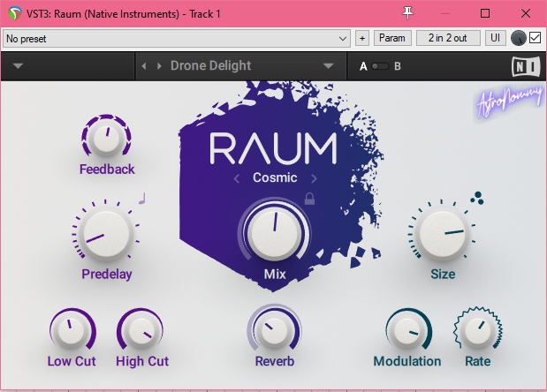
Task: Click the lock icon above Mix knob
Action: pos(310,198)
